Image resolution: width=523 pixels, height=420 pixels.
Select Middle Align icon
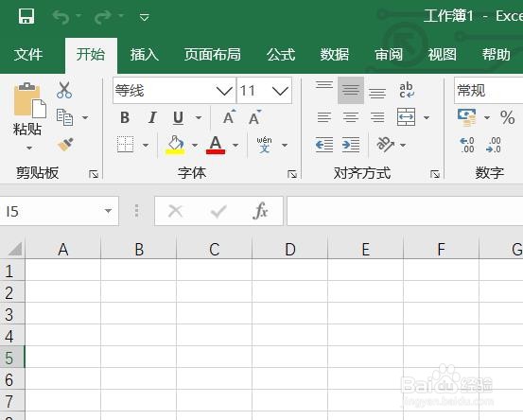351,90
